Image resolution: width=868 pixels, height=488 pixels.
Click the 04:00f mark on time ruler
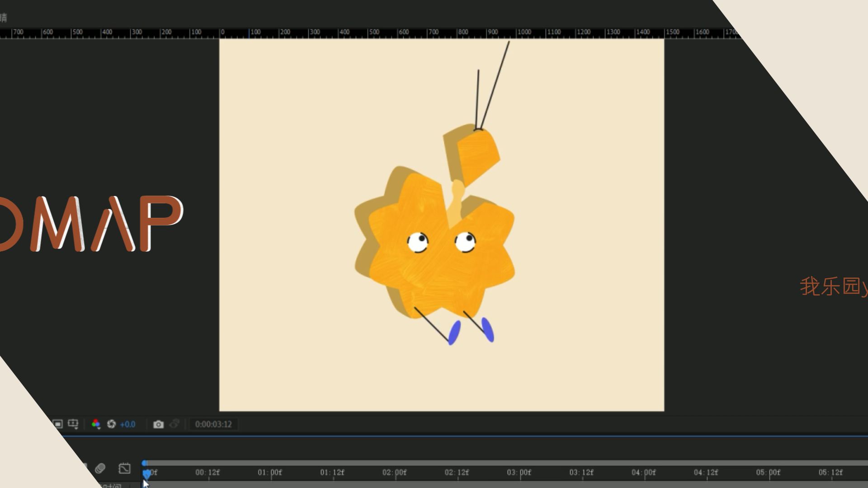point(644,472)
